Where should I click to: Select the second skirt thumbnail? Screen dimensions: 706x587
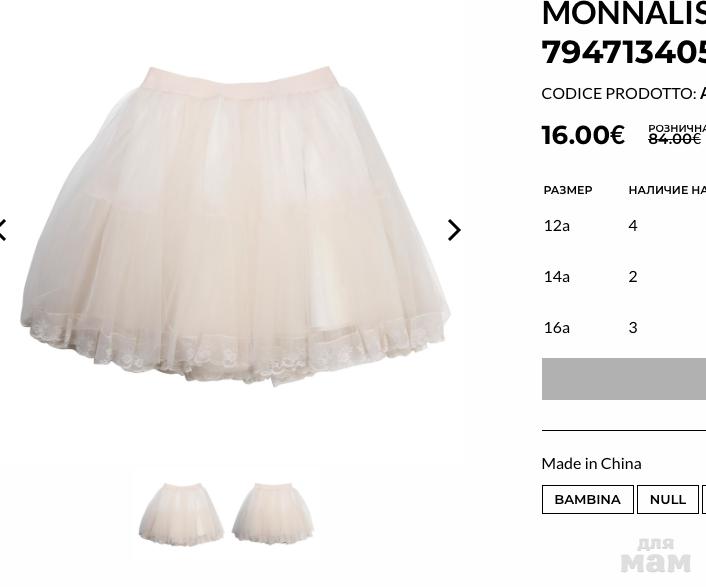[x=273, y=513]
